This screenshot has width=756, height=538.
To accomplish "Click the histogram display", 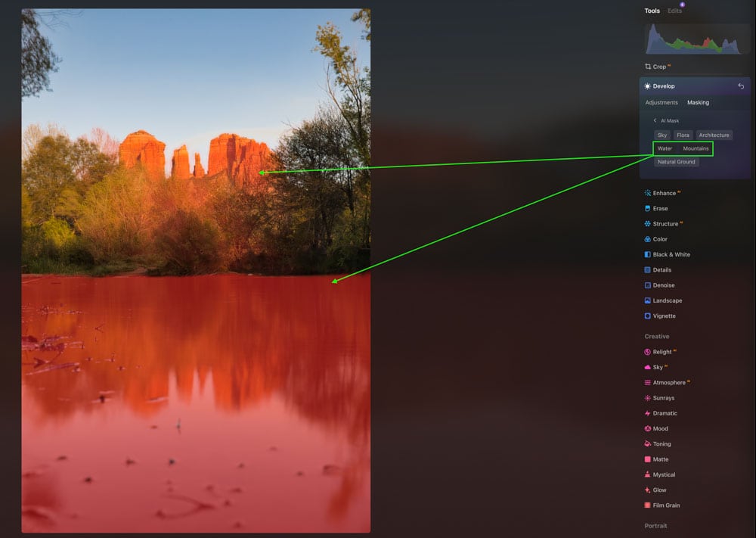I will click(x=694, y=39).
